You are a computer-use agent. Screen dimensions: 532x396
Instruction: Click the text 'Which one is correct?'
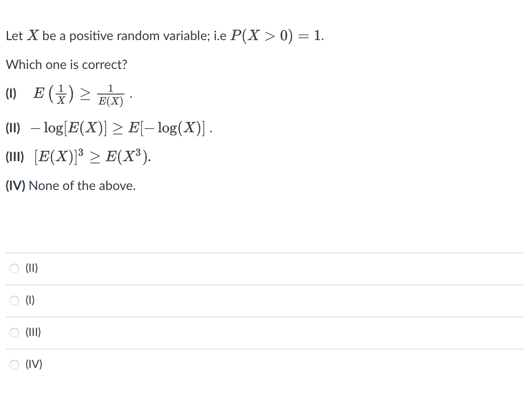66,65
